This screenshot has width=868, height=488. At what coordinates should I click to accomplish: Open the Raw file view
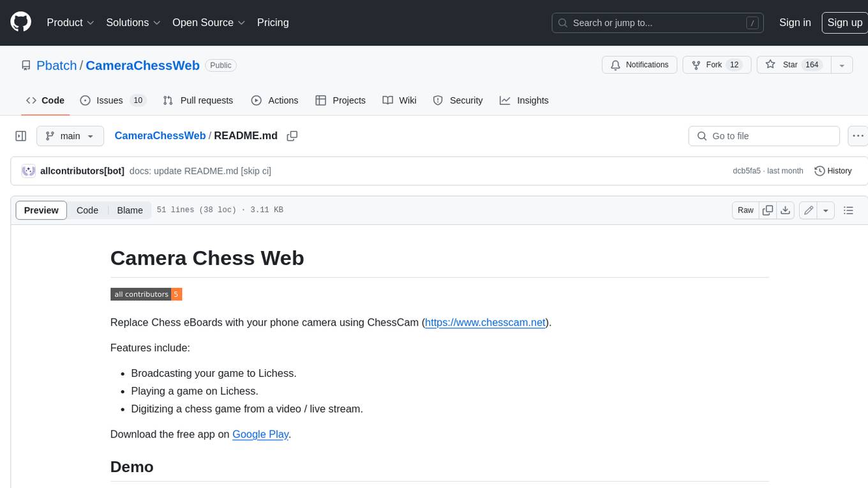point(745,210)
